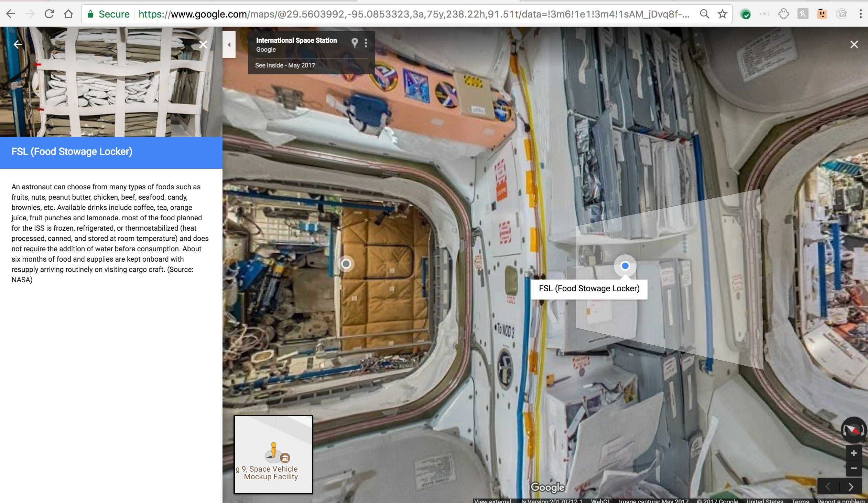Bookmark this page with the star icon

tap(722, 14)
